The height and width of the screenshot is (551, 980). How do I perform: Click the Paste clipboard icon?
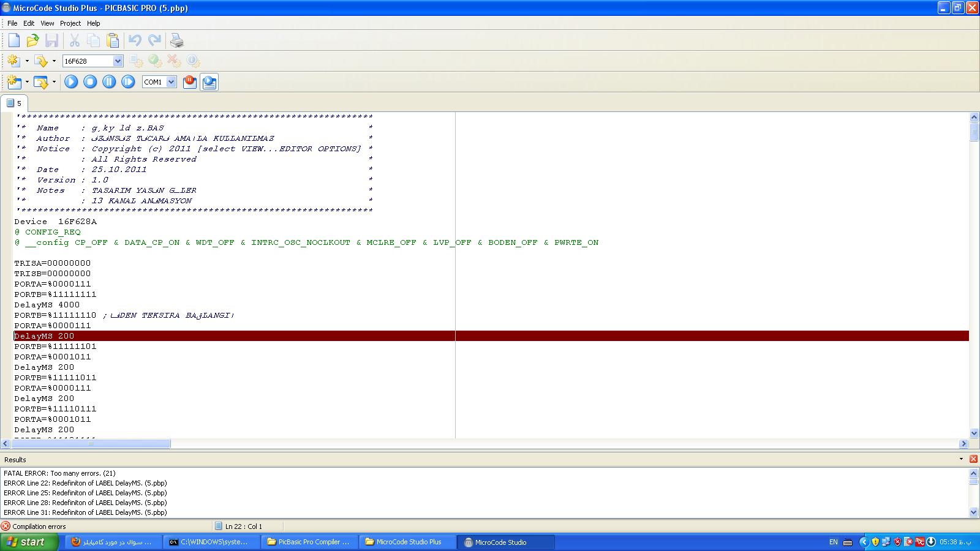tap(113, 41)
